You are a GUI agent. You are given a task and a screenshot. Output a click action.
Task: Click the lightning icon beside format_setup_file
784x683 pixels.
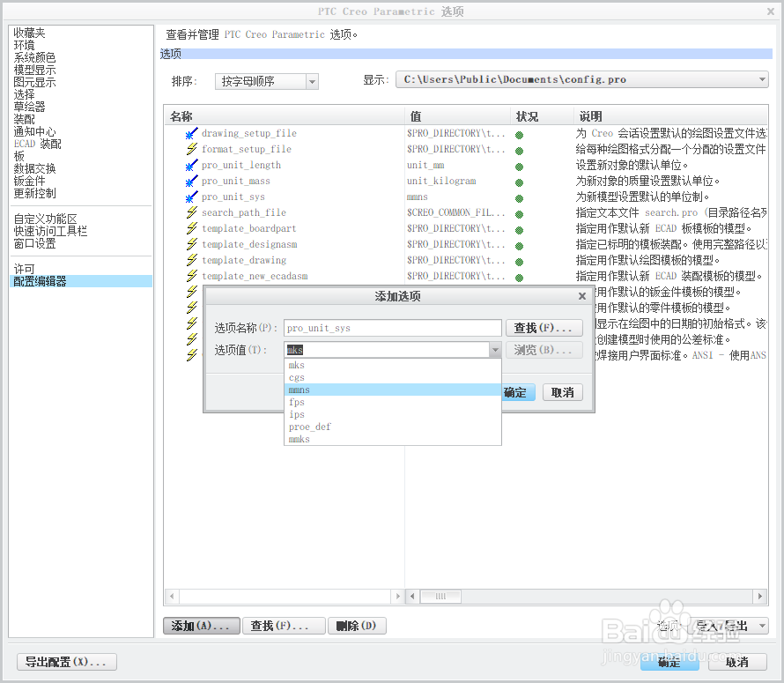(x=191, y=149)
